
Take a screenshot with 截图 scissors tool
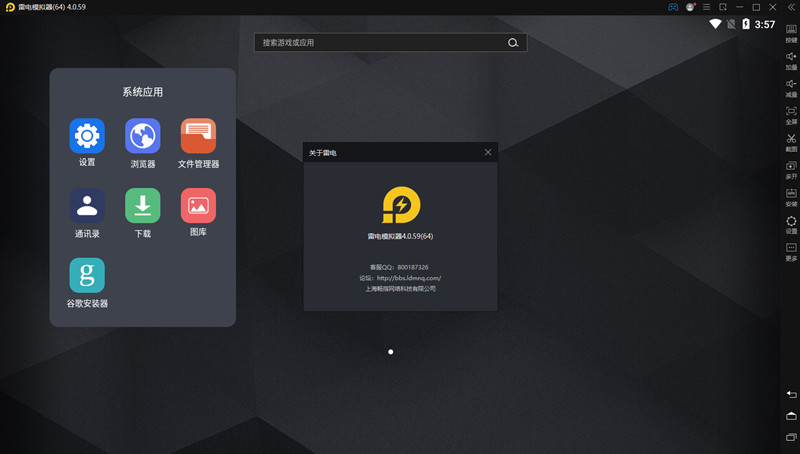[x=791, y=143]
